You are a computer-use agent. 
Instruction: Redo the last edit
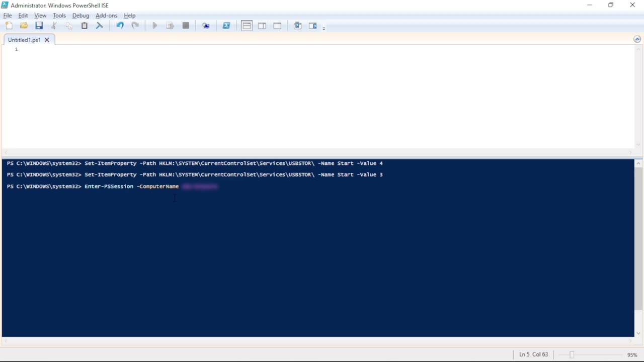(135, 26)
